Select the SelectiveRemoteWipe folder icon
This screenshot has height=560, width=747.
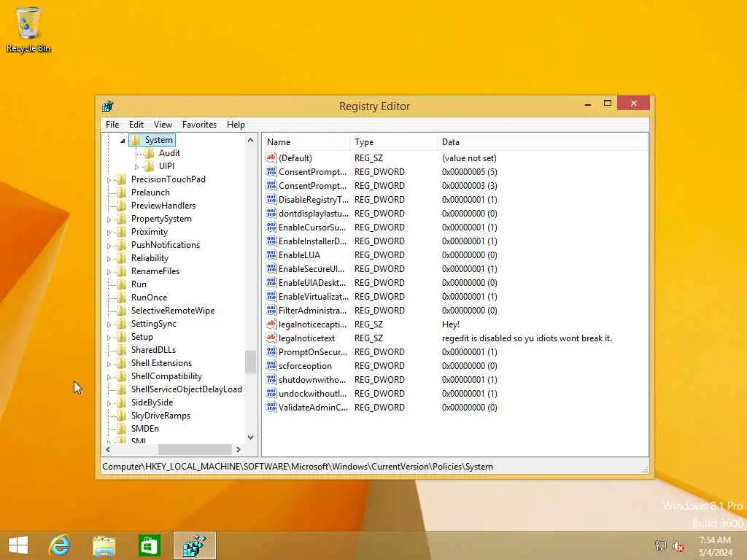click(x=122, y=311)
